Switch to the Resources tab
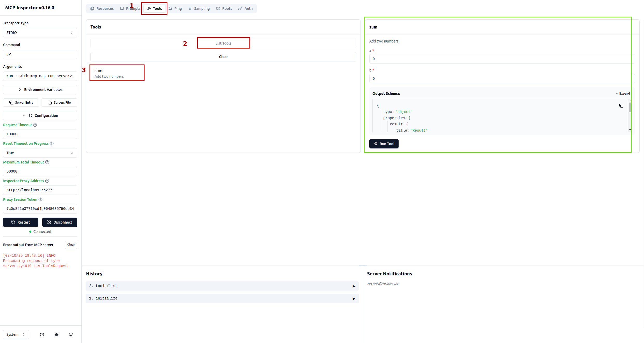This screenshot has width=644, height=343. click(x=102, y=9)
